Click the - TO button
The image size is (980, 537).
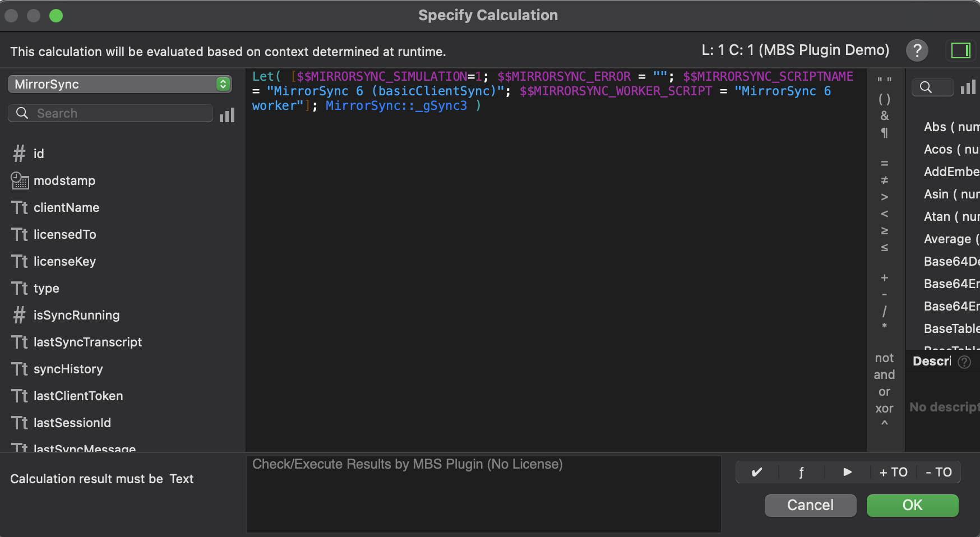[939, 472]
